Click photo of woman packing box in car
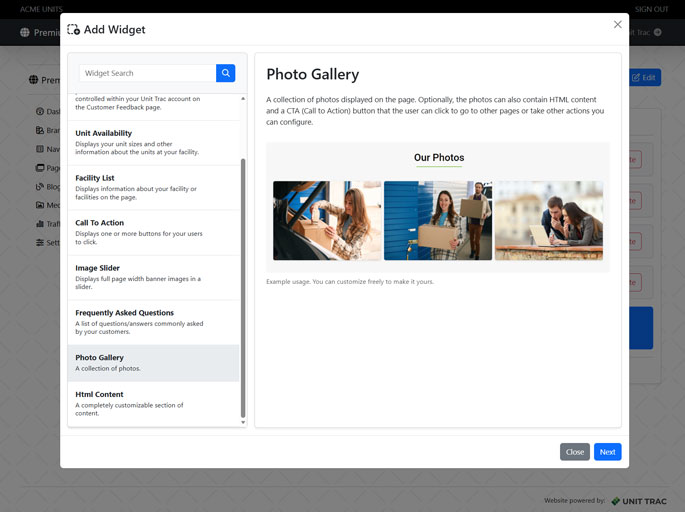 pos(327,221)
